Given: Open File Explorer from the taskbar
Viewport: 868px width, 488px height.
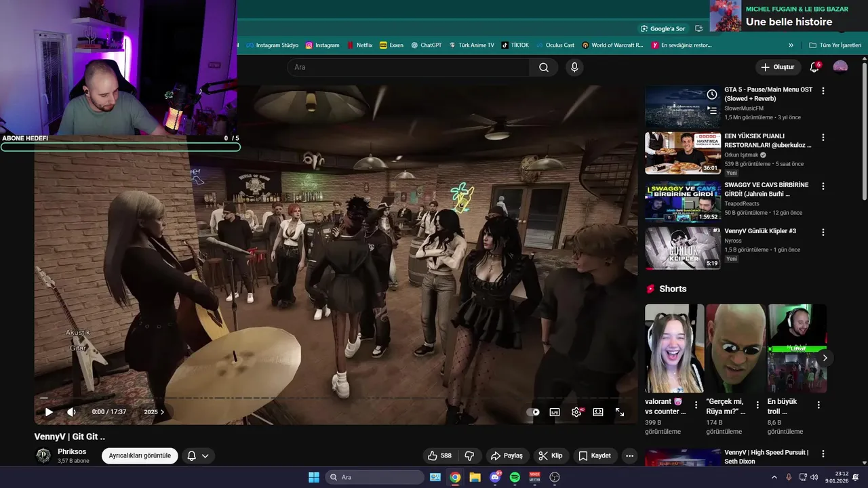Looking at the screenshot, I should [475, 477].
